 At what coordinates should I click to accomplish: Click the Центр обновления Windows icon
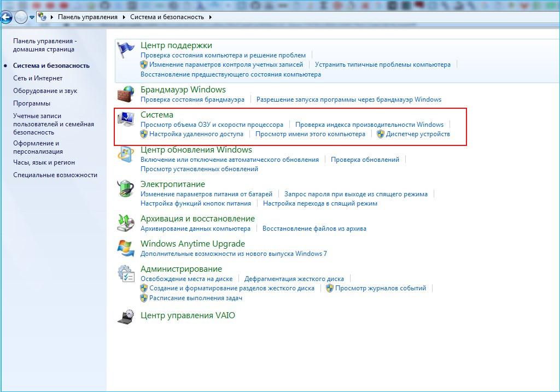click(126, 154)
